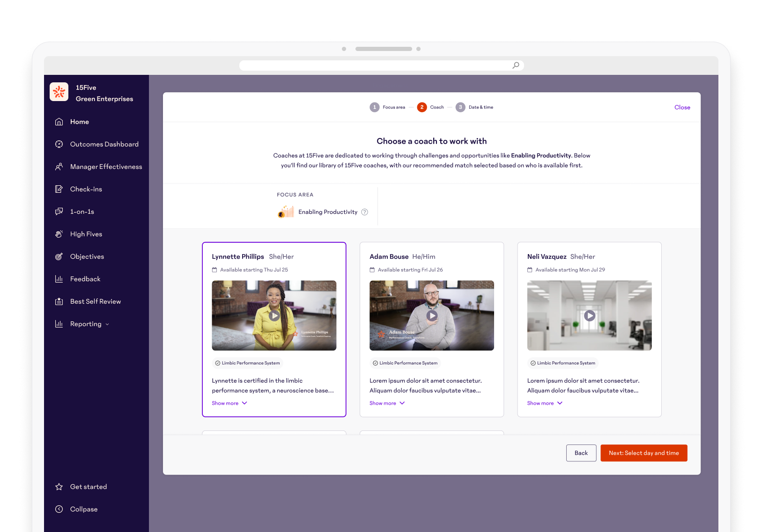Click Next: Select day and time
Viewport: 769px width, 532px height.
(644, 453)
